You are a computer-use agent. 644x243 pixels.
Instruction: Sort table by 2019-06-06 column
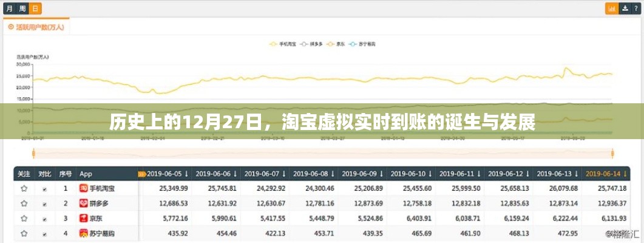tap(216, 174)
